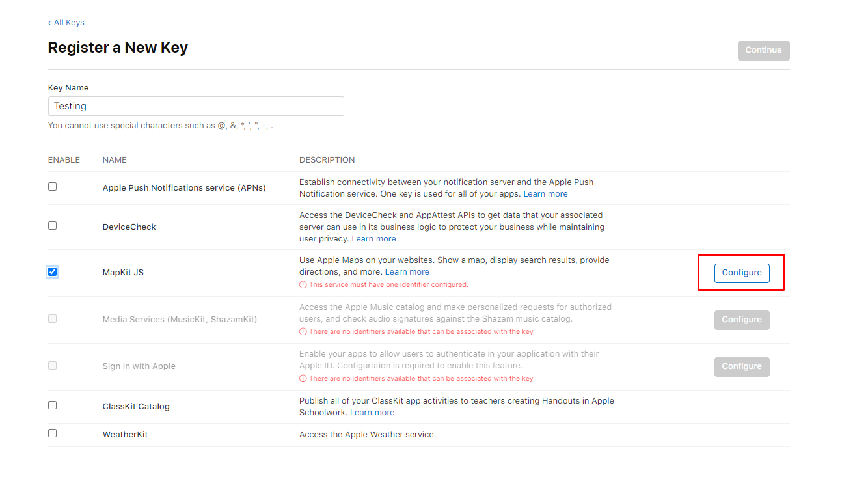
Task: Click the 'MapKit JS' name text
Action: click(x=123, y=273)
